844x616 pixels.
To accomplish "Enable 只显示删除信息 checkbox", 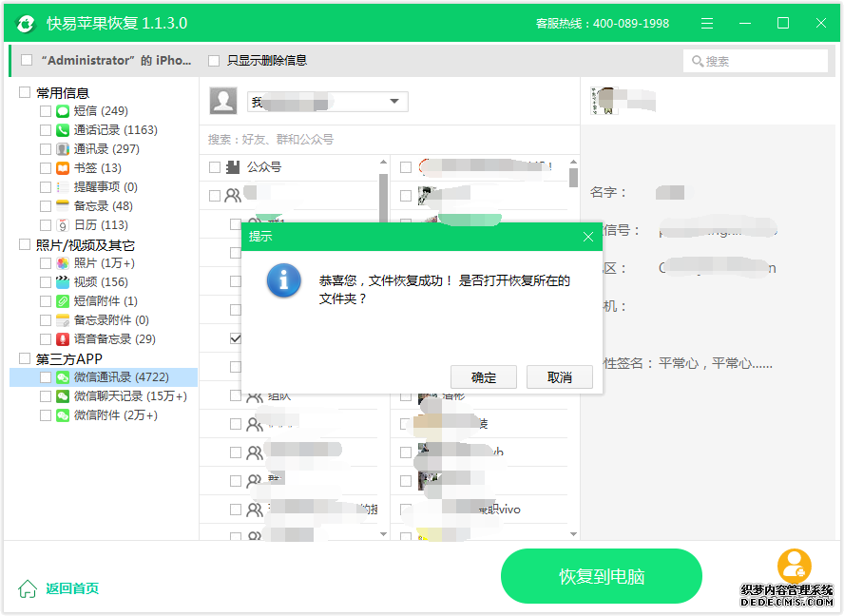I will click(214, 61).
